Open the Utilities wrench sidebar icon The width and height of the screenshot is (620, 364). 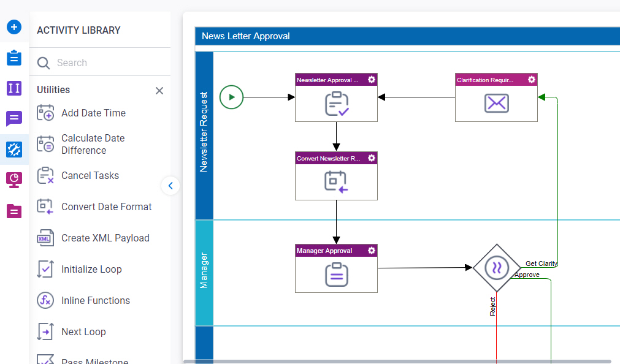coord(14,150)
